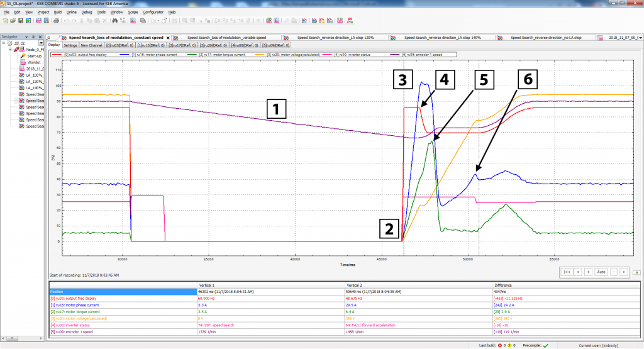Collapse the SS_OL project tree node
The height and width of the screenshot is (349, 644).
tap(4, 43)
